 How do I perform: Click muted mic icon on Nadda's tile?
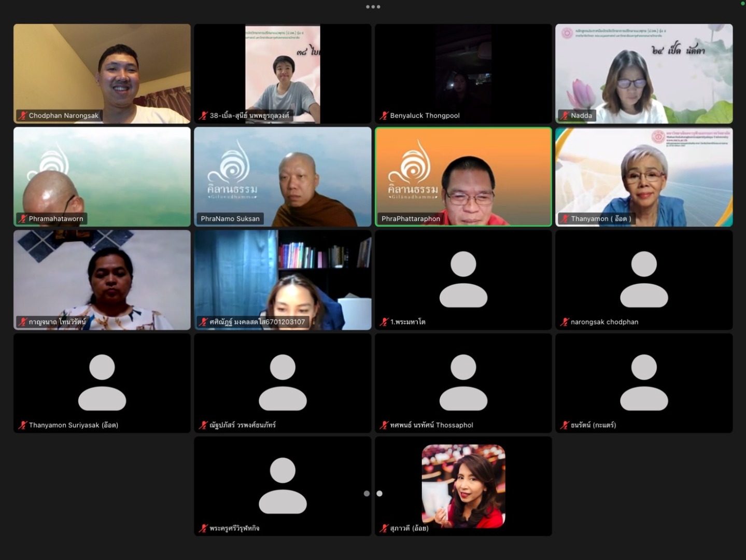tap(564, 116)
